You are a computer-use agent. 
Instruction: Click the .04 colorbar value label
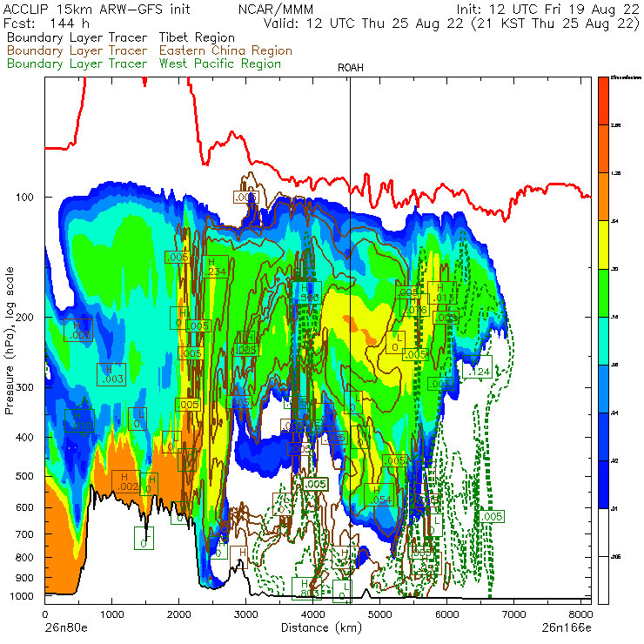614,413
